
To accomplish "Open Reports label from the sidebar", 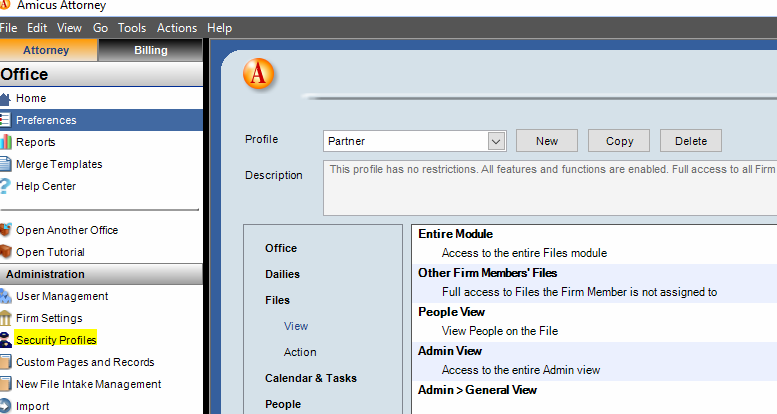I will pyautogui.click(x=36, y=142).
